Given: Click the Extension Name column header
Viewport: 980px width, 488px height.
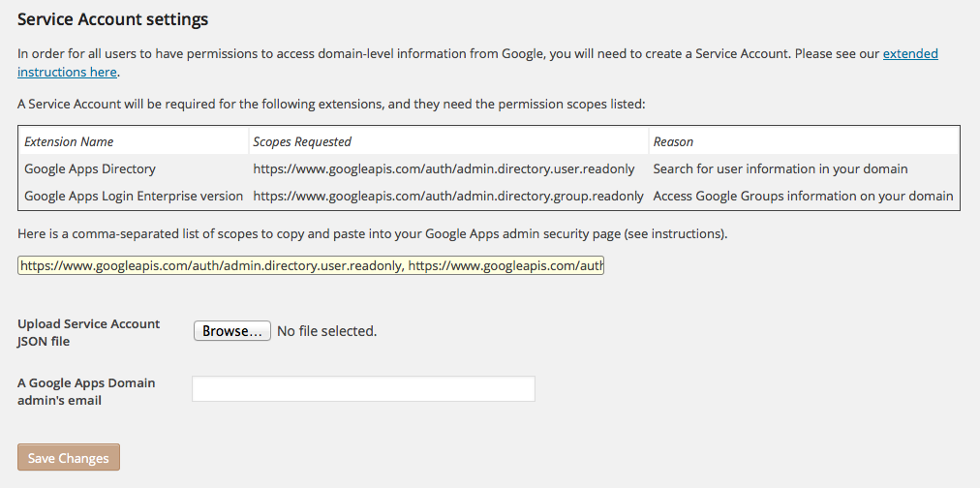Looking at the screenshot, I should [x=69, y=141].
